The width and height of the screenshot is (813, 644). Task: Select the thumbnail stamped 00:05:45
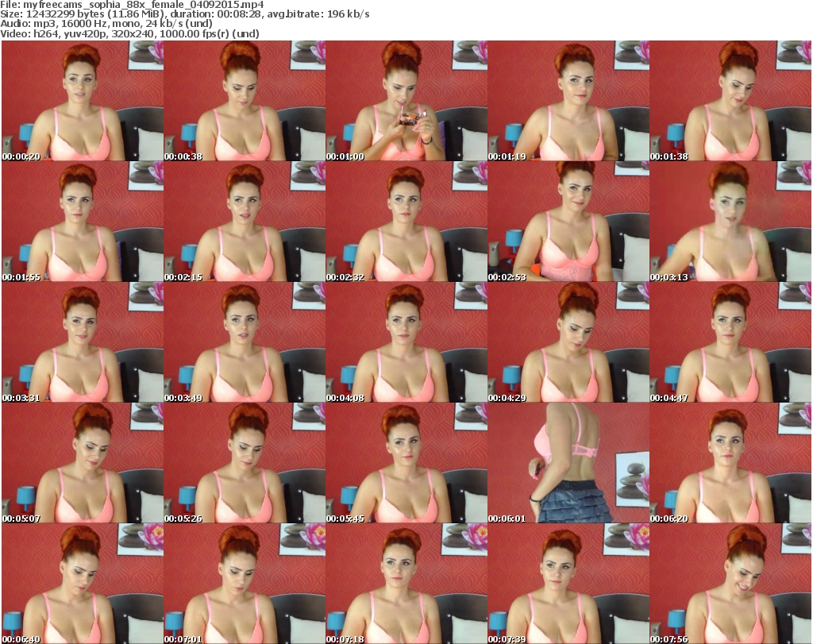[x=406, y=462]
